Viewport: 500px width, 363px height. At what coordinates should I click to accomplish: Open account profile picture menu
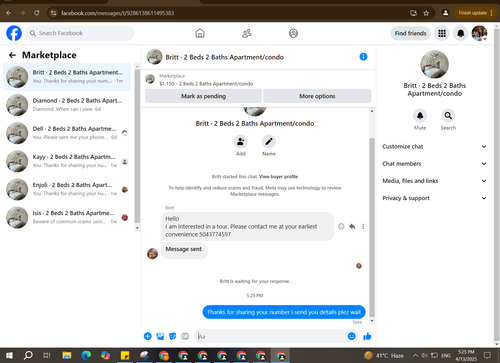point(479,33)
